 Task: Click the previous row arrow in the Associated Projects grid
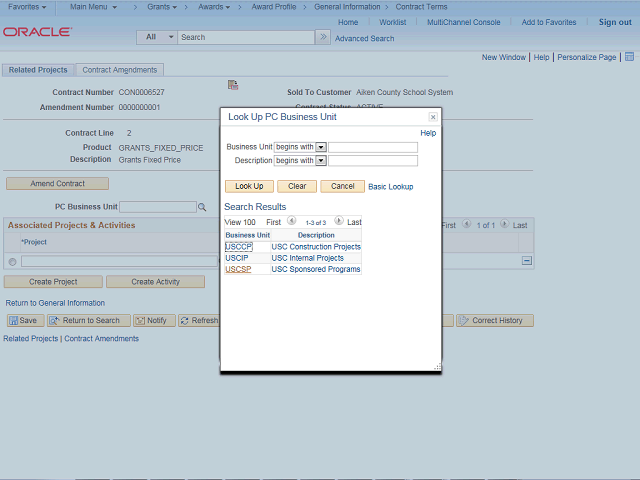click(467, 224)
